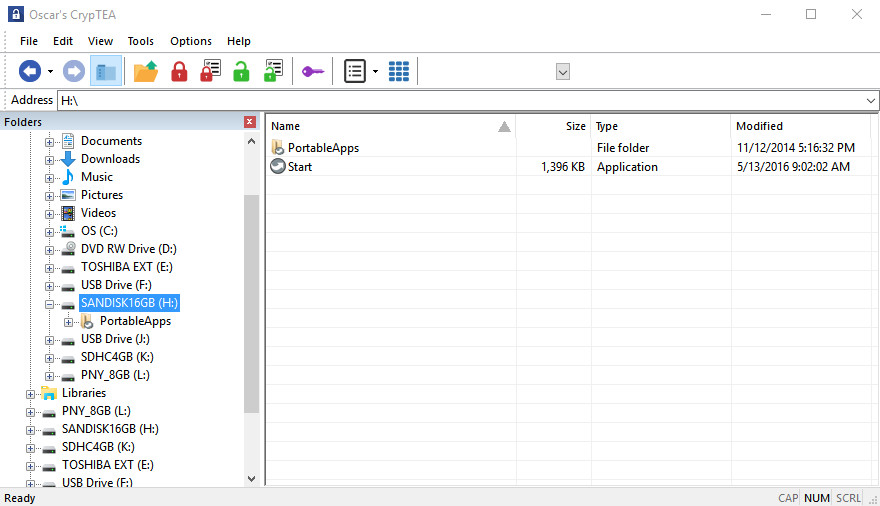Select the Videos folder icon
The height and width of the screenshot is (506, 880).
68,213
